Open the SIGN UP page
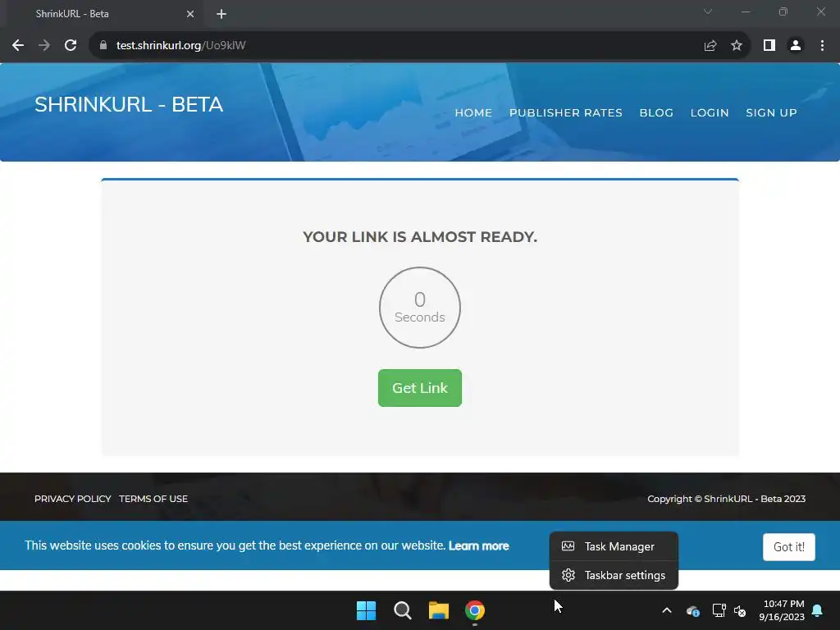The image size is (840, 630). click(771, 112)
